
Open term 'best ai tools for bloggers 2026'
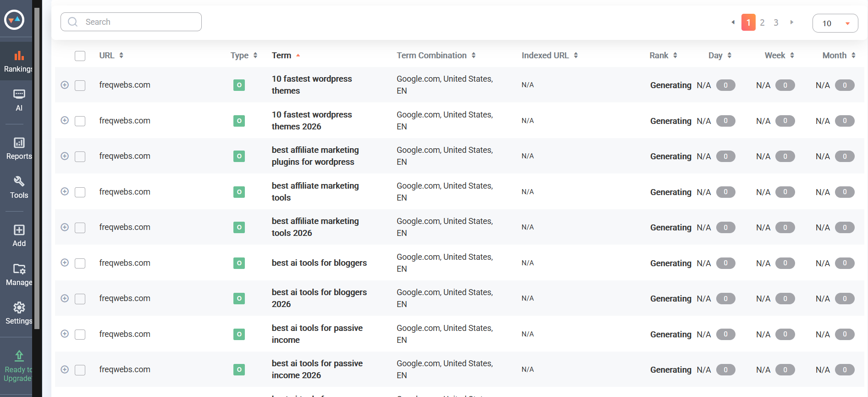(x=319, y=298)
